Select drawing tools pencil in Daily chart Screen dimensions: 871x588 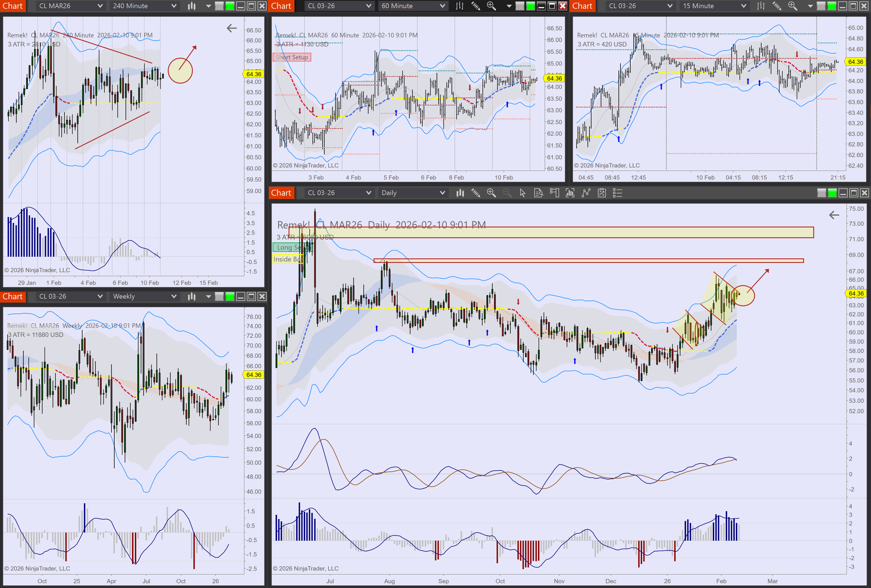(476, 193)
